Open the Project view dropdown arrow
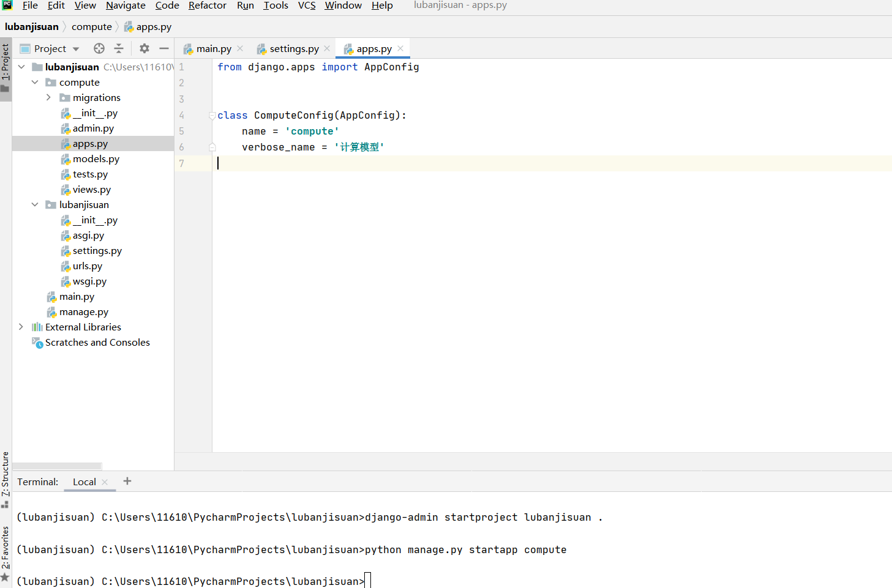 [x=76, y=49]
